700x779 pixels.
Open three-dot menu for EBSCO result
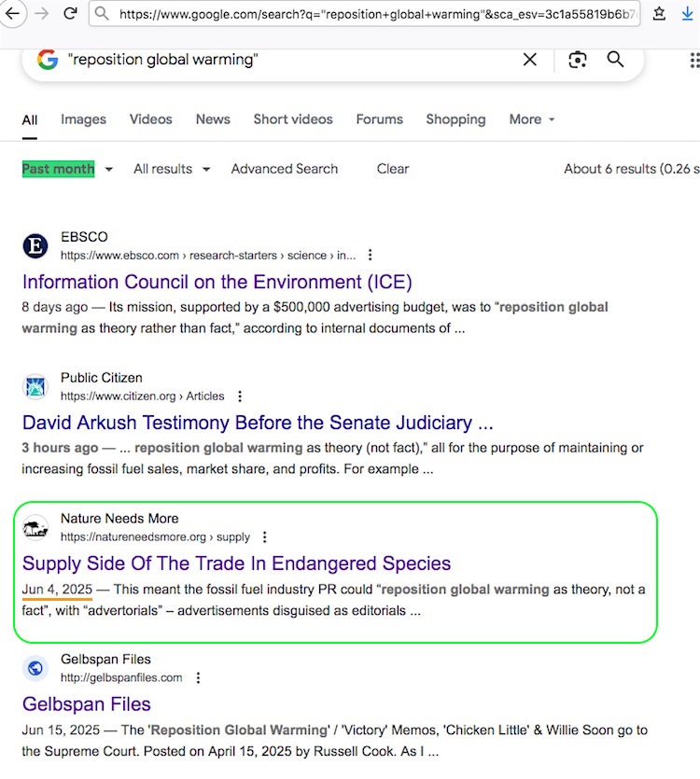click(371, 256)
